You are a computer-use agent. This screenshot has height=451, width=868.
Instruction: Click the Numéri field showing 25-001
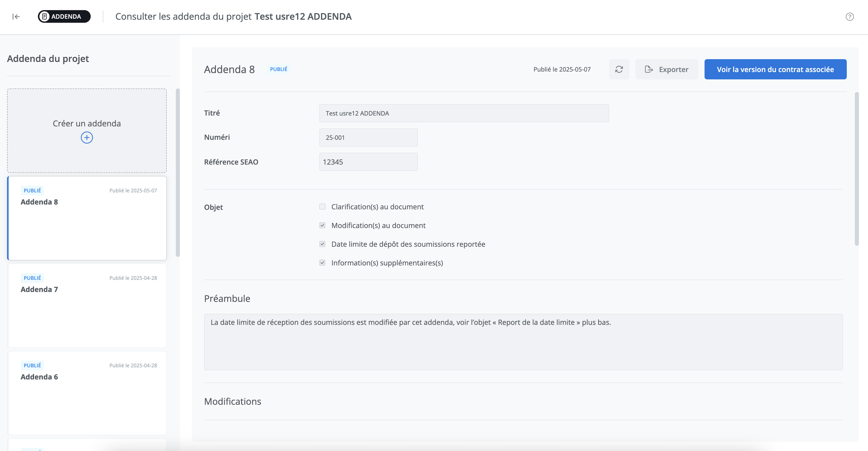click(x=368, y=138)
